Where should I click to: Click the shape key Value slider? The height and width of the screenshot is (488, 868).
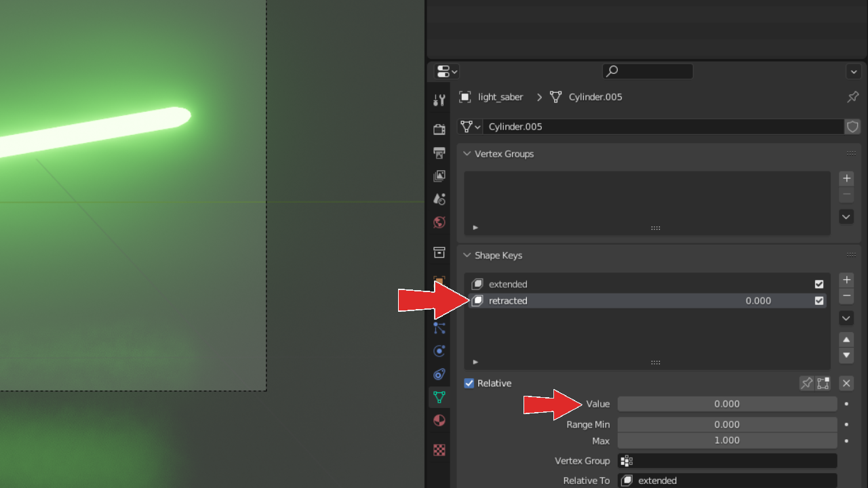[x=726, y=404]
